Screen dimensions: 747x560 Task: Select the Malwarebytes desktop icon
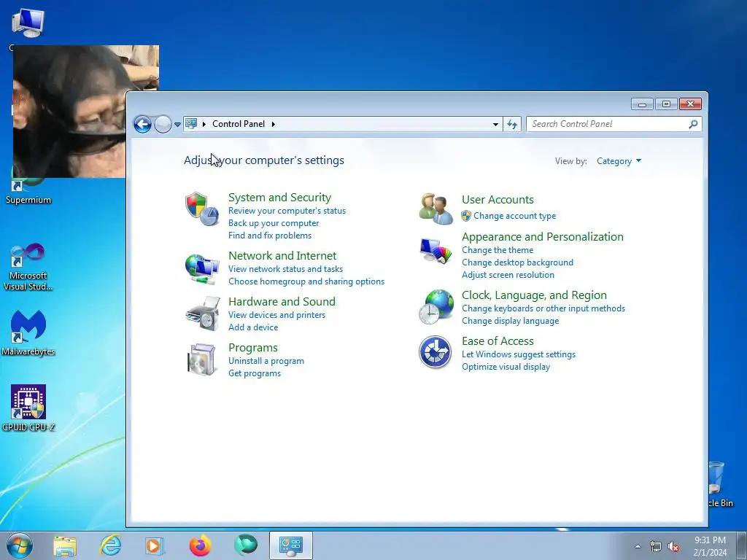28,332
